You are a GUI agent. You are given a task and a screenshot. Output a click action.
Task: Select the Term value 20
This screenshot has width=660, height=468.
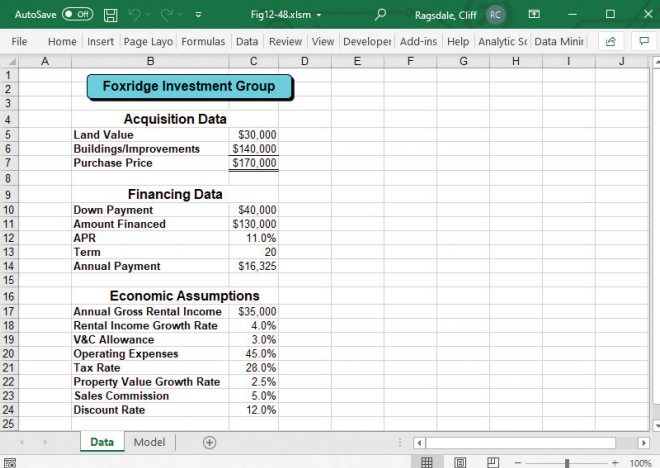(254, 252)
